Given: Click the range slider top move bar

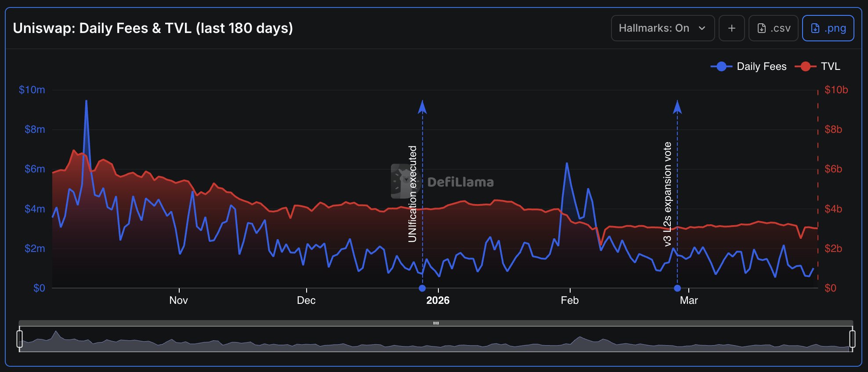Looking at the screenshot, I should tap(436, 323).
